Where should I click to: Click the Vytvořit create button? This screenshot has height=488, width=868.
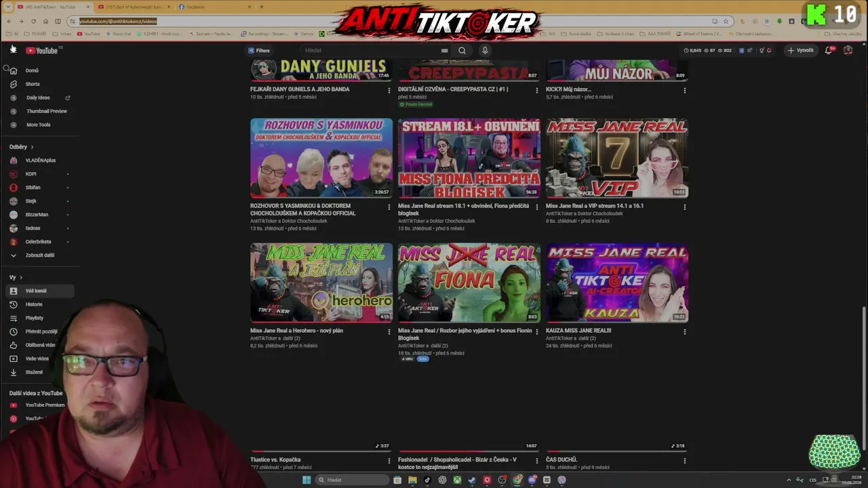(x=801, y=50)
